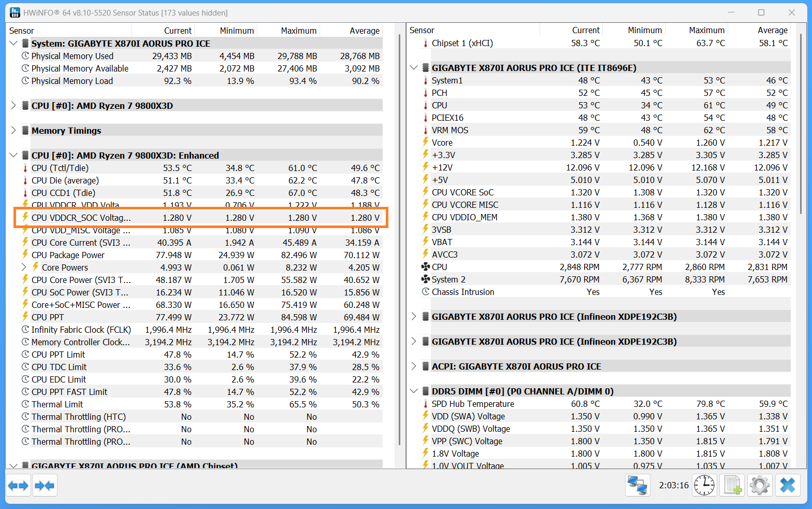812x509 pixels.
Task: Collapse the DDR5 DIMM [#0] group
Action: (414, 391)
